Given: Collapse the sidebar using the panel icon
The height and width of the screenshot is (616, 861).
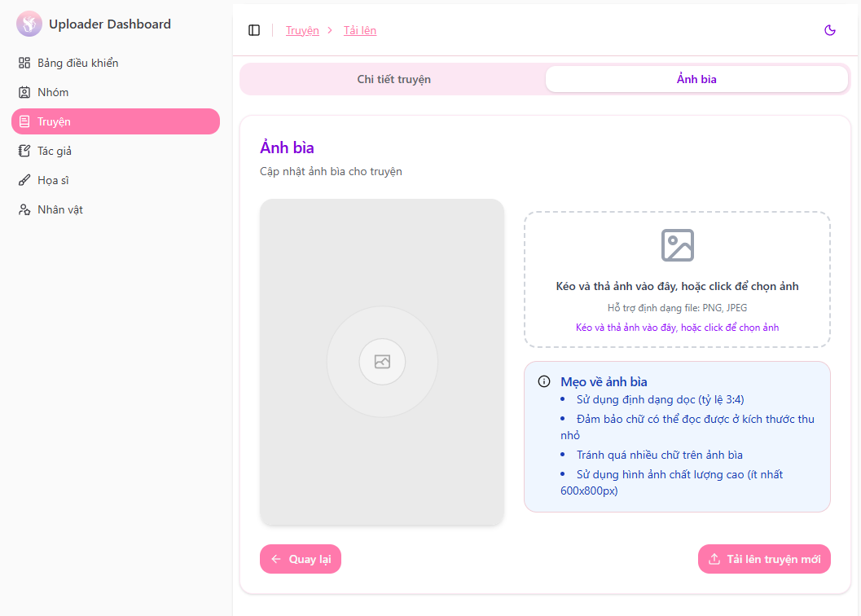Looking at the screenshot, I should point(254,30).
